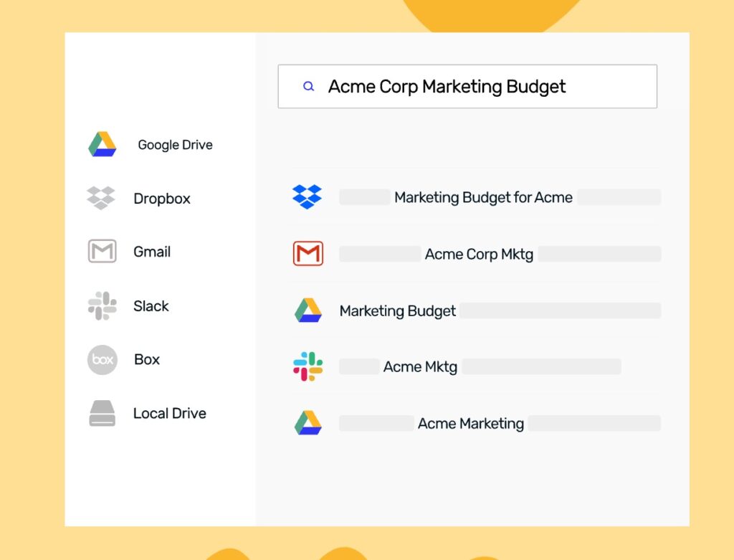This screenshot has width=734, height=560.
Task: Click the Google Drive logo in sidebar
Action: 102,144
